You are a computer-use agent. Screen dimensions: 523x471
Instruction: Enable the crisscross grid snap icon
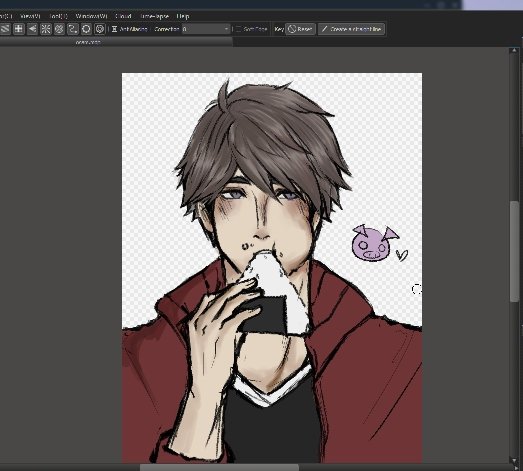point(19,29)
